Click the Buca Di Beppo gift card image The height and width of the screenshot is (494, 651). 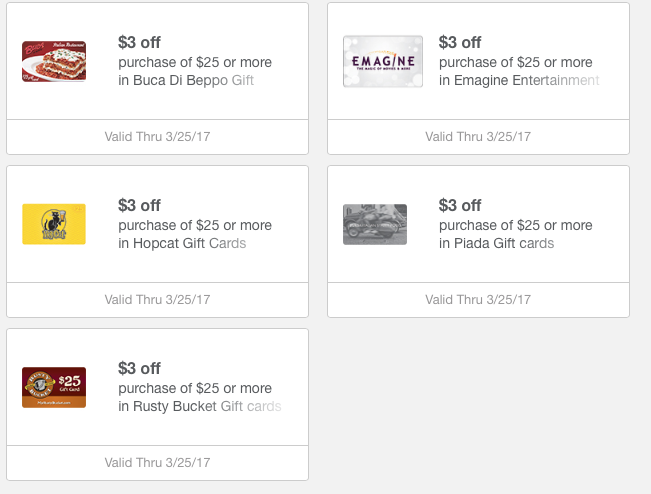pyautogui.click(x=54, y=61)
